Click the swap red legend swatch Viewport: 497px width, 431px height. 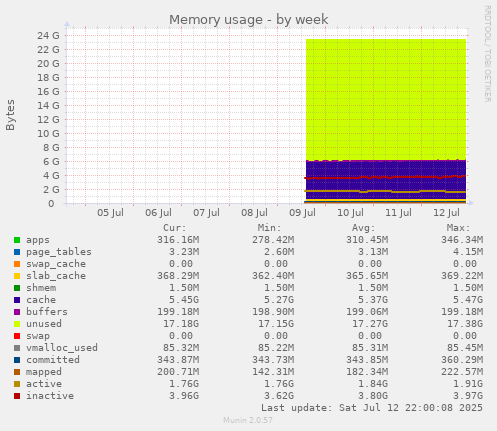[17, 336]
